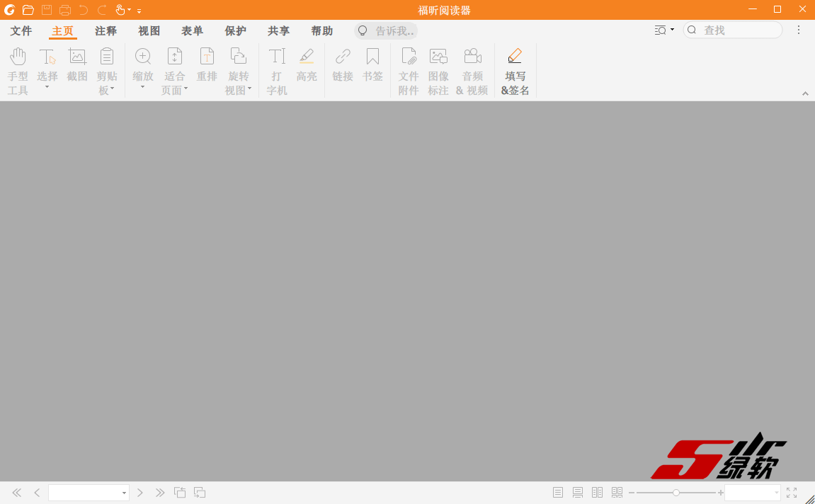Screen dimensions: 815x504
Task: Open the page number dropdown in status bar
Action: pyautogui.click(x=125, y=493)
